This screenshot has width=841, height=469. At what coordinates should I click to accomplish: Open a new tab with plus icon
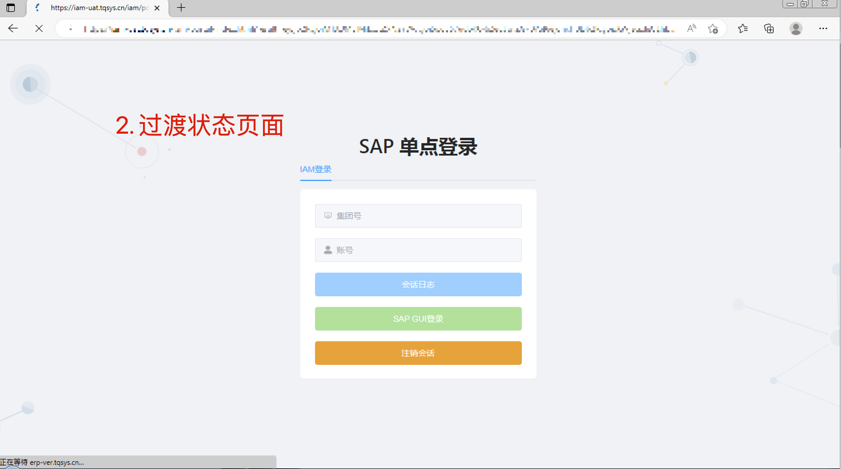pyautogui.click(x=181, y=8)
